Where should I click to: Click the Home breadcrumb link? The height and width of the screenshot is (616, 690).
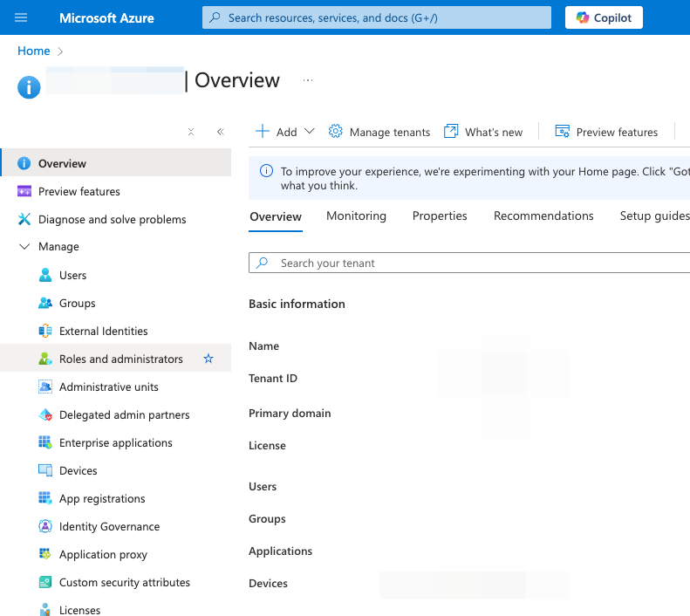[34, 51]
